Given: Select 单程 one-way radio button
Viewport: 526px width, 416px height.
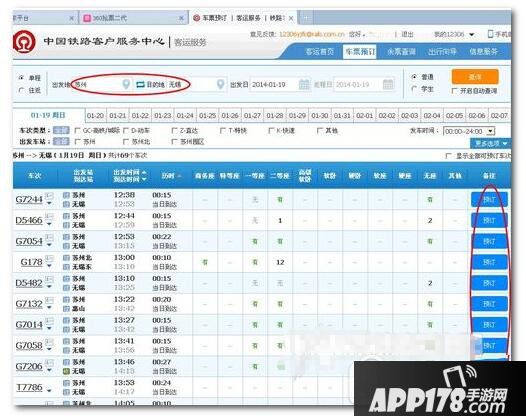Looking at the screenshot, I should pos(21,77).
